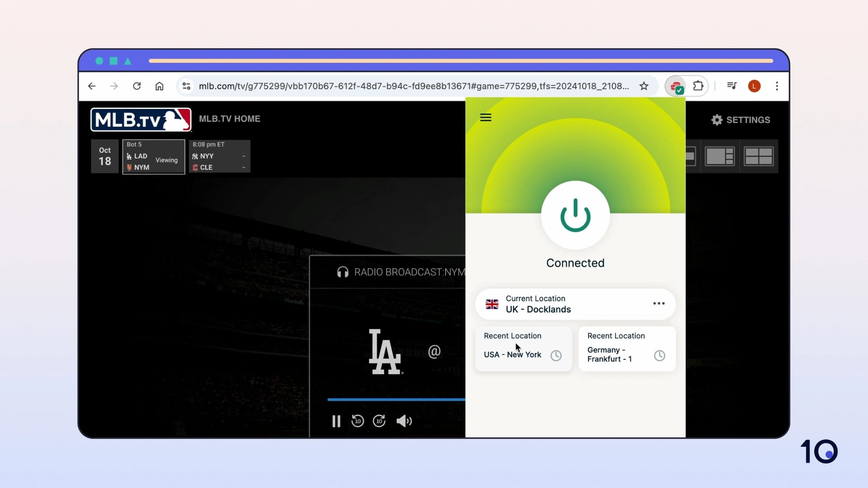Open the browser home page

pyautogui.click(x=159, y=86)
